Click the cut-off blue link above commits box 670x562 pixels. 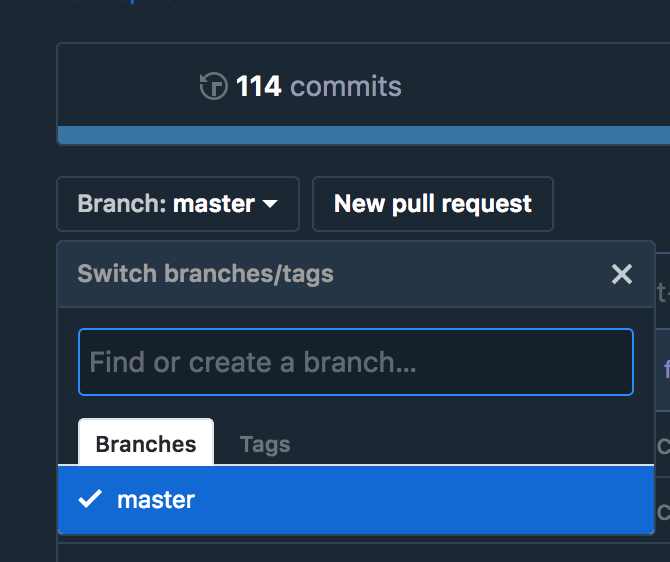[x=120, y=3]
